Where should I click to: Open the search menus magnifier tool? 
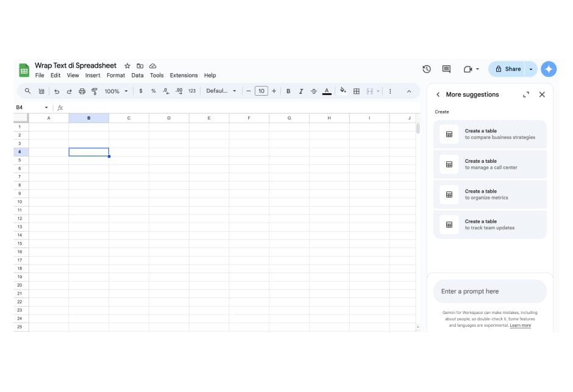tap(27, 91)
